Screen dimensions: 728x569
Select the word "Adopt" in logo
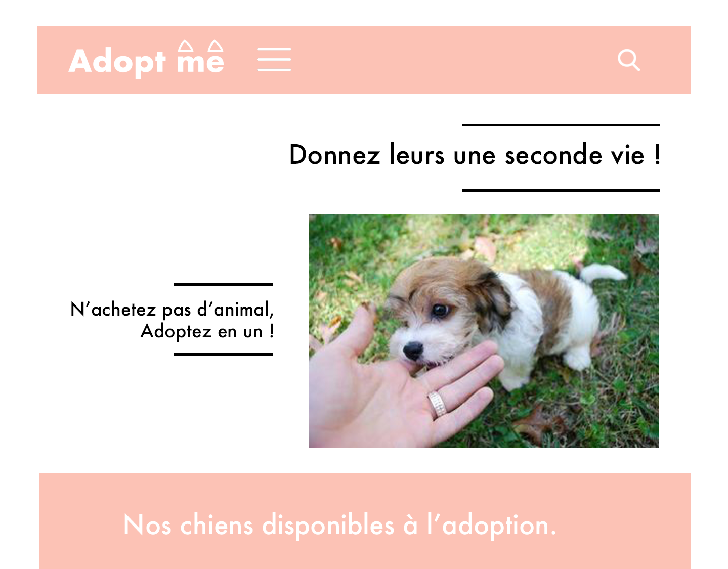tap(117, 62)
